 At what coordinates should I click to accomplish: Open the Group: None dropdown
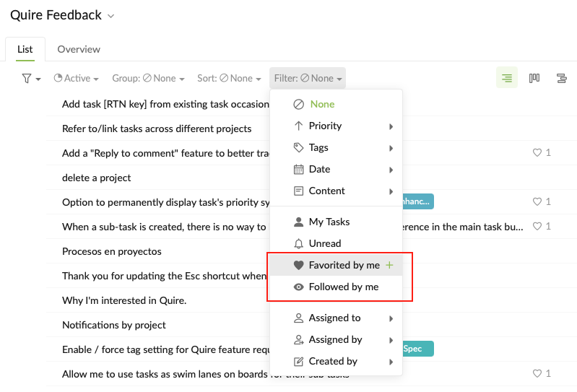point(148,78)
